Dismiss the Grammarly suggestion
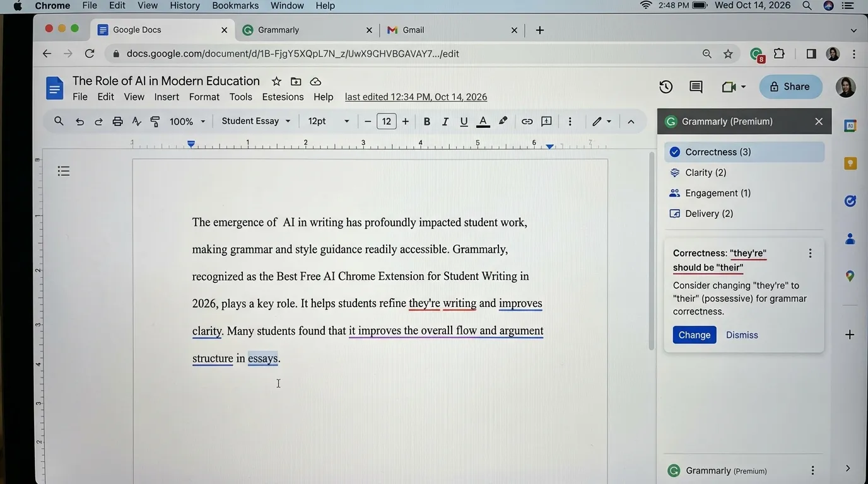The width and height of the screenshot is (868, 484). click(x=742, y=335)
